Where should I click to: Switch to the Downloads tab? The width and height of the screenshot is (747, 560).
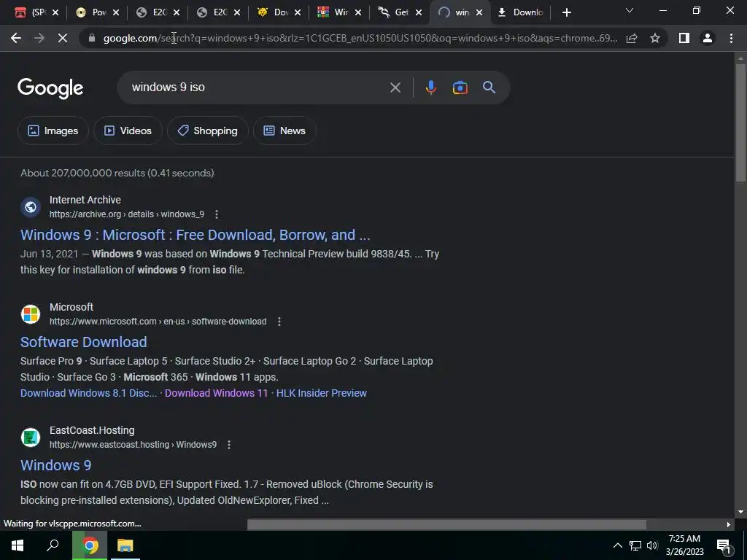point(521,13)
